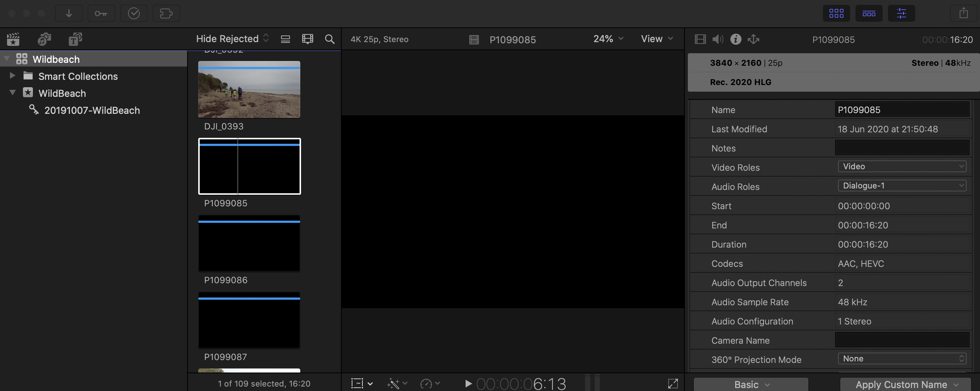The width and height of the screenshot is (980, 391).
Task: Collapse the WildBeach event triangle
Action: [12, 92]
